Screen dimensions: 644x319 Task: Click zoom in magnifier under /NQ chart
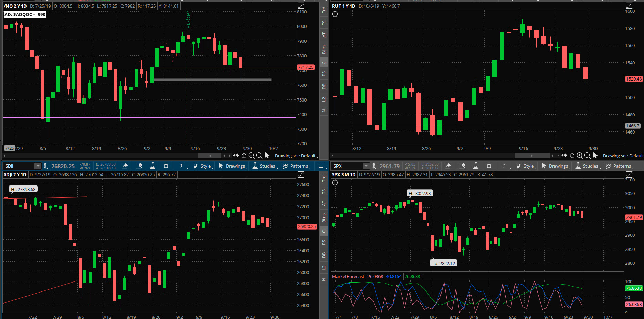[x=251, y=156]
